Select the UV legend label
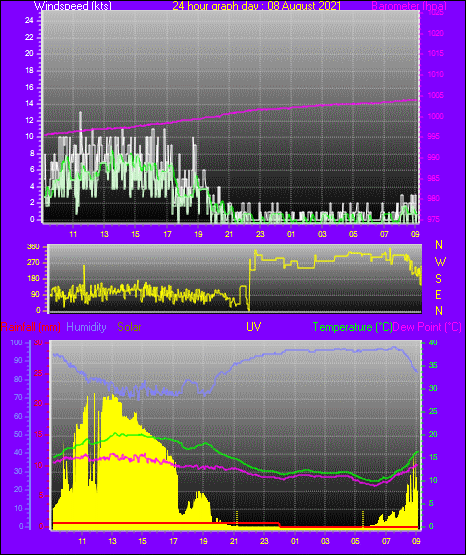Viewport: 466px width, 555px height. (x=254, y=327)
